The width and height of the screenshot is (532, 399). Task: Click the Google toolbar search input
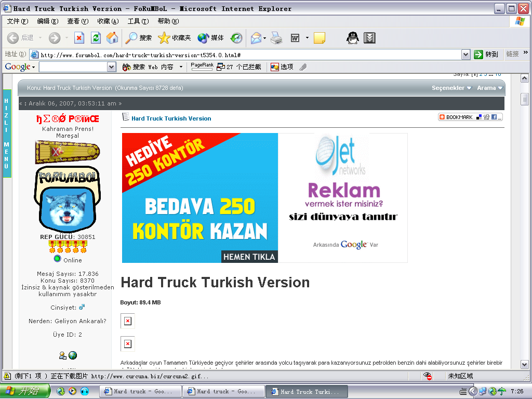point(74,67)
